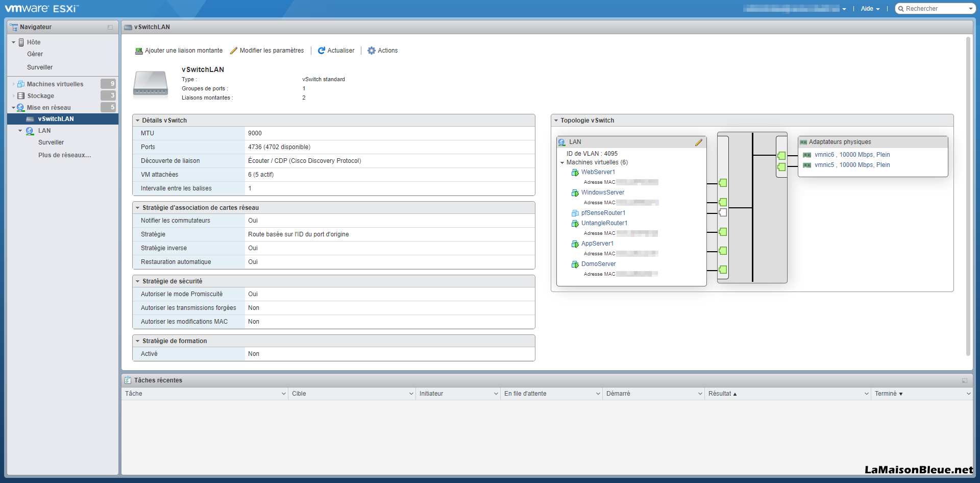Collapse Stratégie d'association de cartes réseau section
The width and height of the screenshot is (980, 483).
(138, 208)
